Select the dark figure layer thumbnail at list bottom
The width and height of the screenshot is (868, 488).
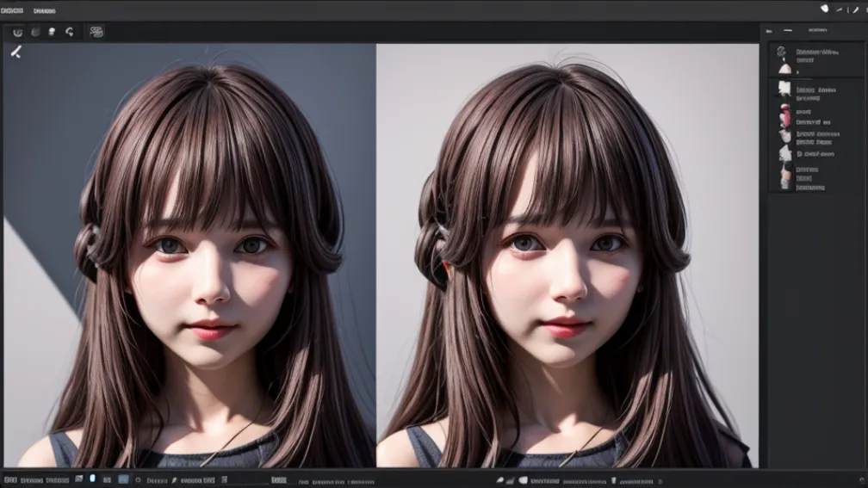point(785,176)
